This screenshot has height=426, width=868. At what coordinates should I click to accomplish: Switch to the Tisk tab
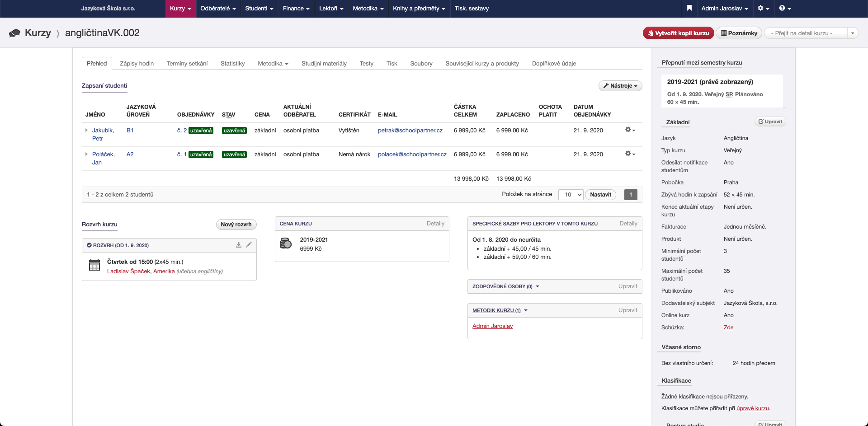coord(392,64)
